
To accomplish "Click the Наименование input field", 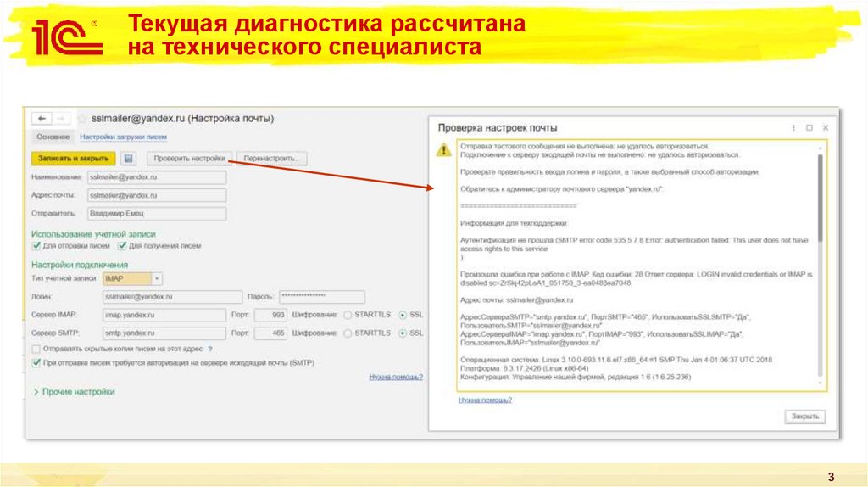I will 157,177.
